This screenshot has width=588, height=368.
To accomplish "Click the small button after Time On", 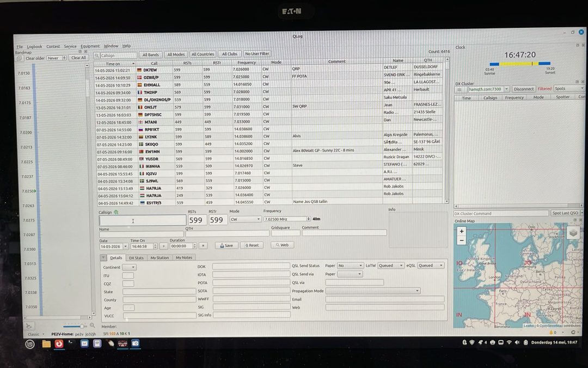I will point(163,246).
